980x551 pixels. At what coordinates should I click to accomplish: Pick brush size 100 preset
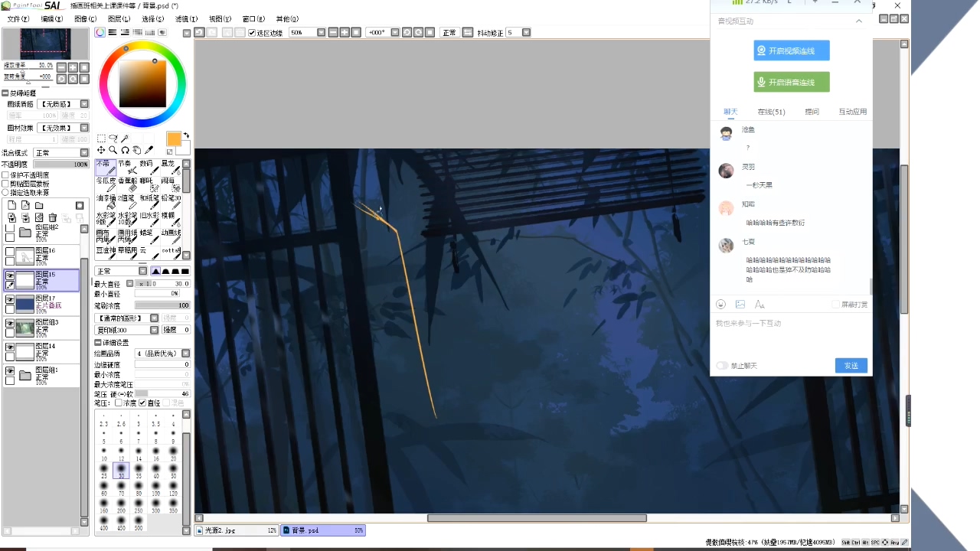156,488
